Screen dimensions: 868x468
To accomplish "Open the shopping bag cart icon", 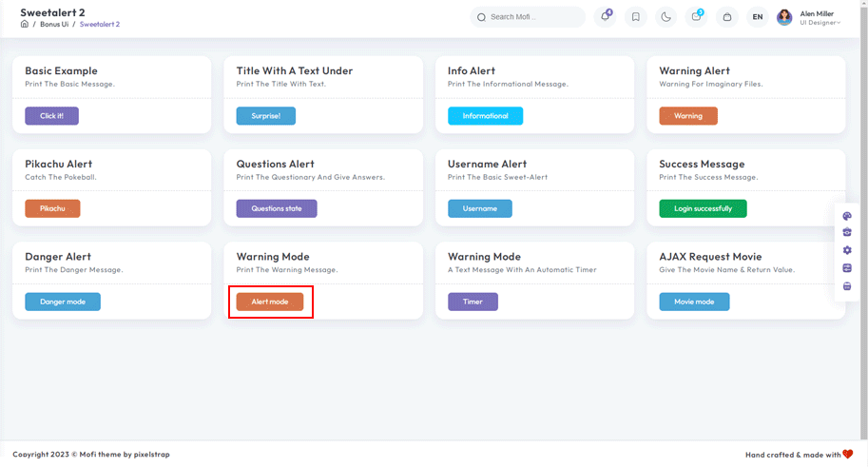I will pos(727,17).
